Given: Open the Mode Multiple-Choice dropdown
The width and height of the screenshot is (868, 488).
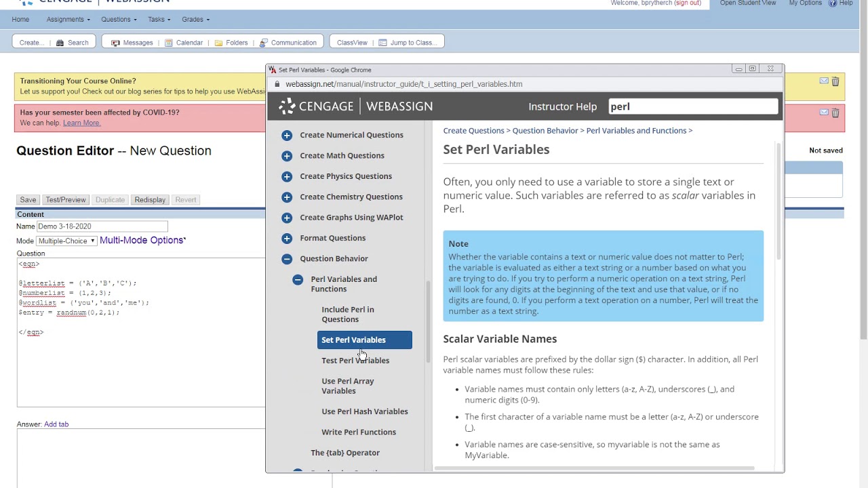Looking at the screenshot, I should tap(66, 241).
